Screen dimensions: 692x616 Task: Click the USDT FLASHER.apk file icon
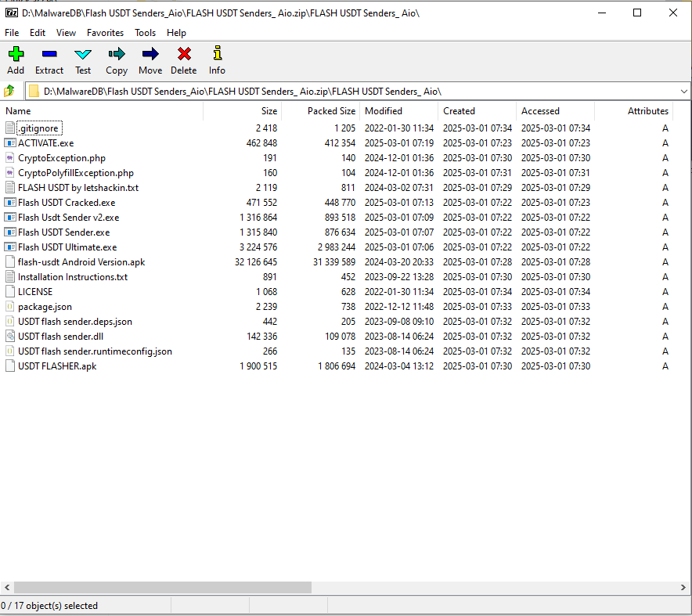9,366
